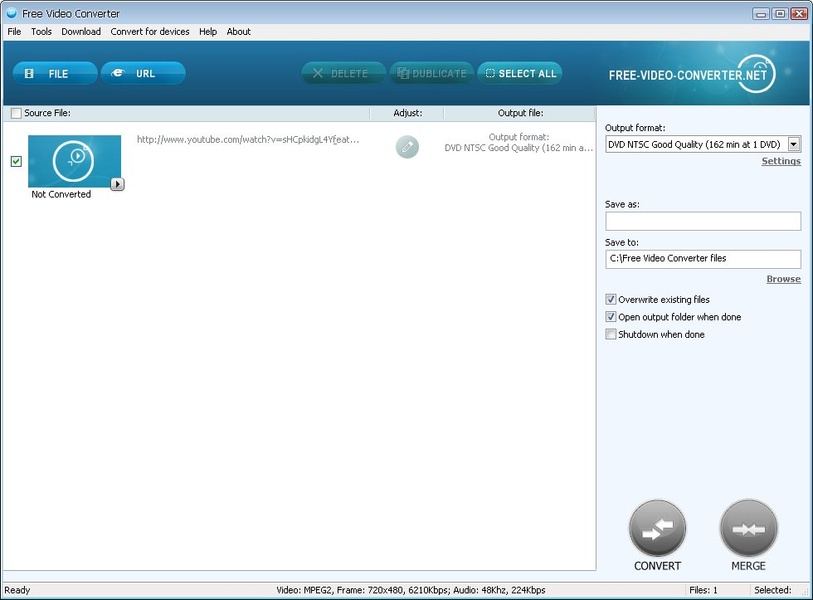Click the FILE add button
The width and height of the screenshot is (813, 600).
55,73
